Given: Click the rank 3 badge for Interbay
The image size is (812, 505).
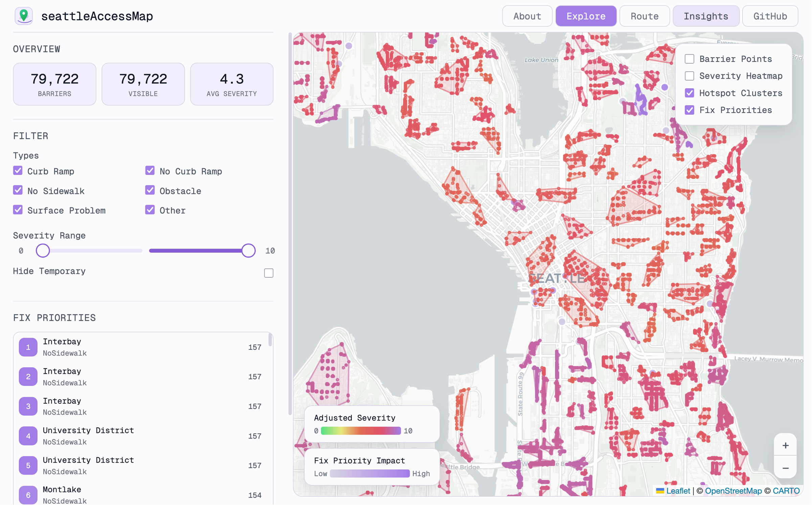Looking at the screenshot, I should pos(28,406).
